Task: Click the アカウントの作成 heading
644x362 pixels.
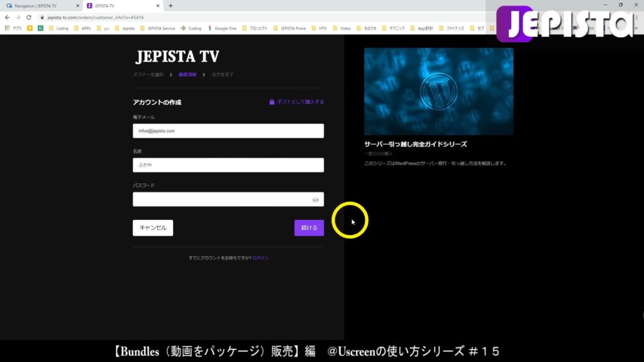Action: [157, 102]
